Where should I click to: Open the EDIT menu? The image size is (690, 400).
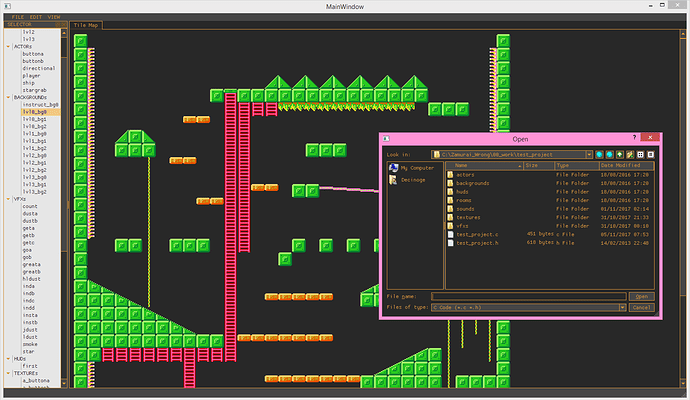point(36,17)
